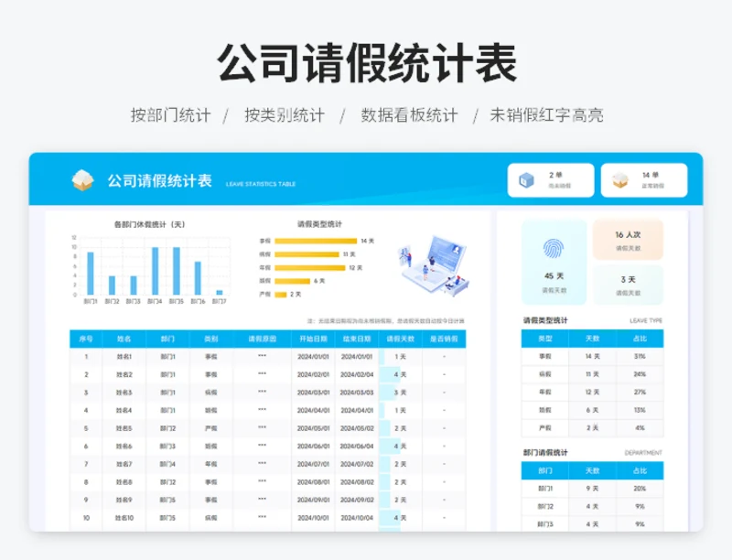Click the yellow 事假 bar showing 14 天
Viewport: 732px width, 560px height.
pyautogui.click(x=316, y=241)
